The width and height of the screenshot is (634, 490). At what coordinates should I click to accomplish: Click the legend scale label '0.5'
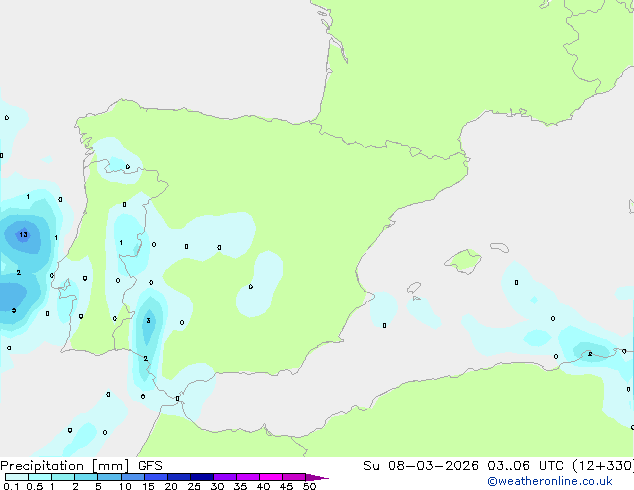[35, 486]
